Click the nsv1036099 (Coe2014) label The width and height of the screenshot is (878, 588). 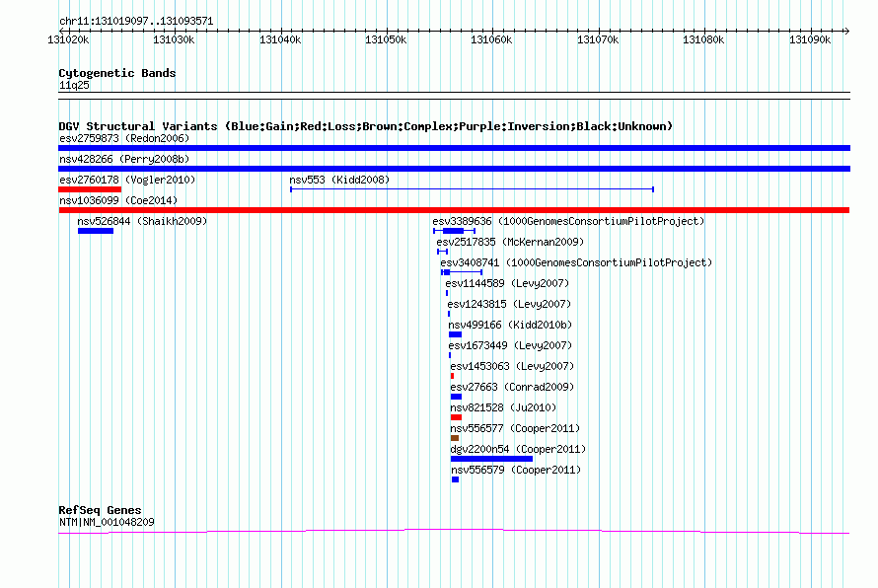(118, 200)
